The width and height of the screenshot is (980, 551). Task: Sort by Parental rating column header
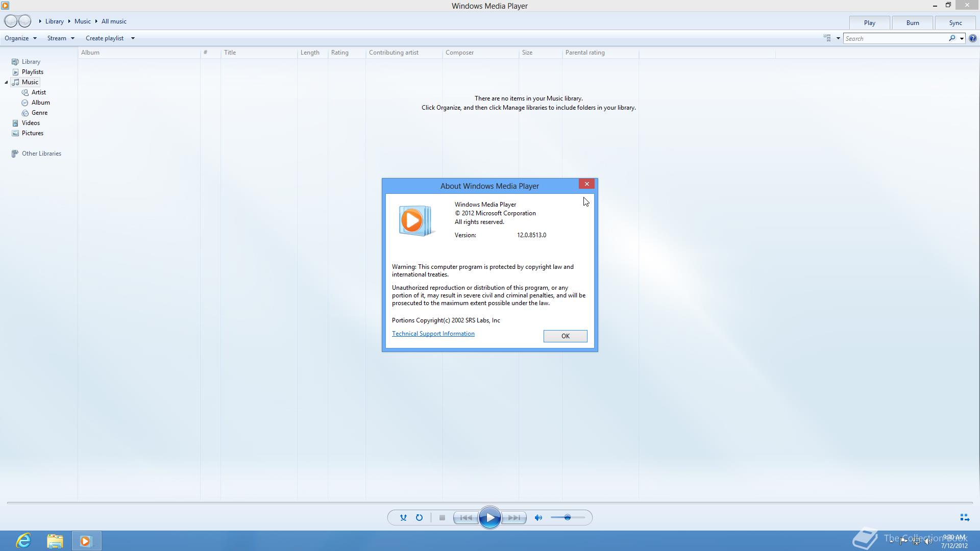click(x=601, y=53)
